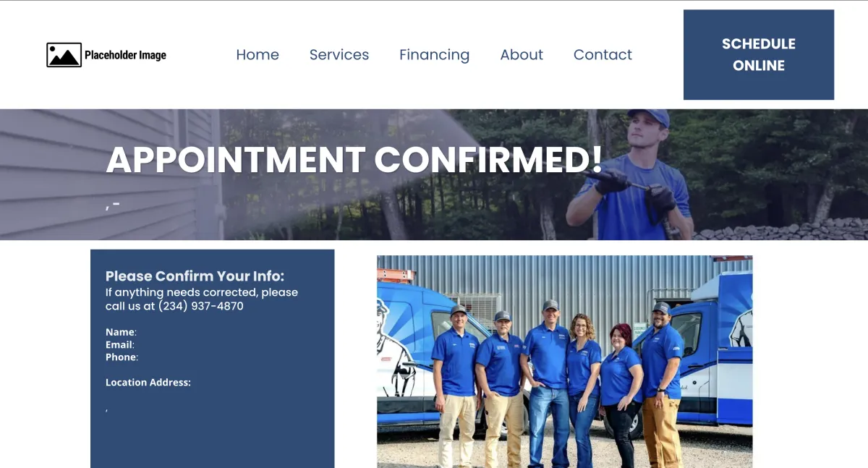Go to the Services page
This screenshot has width=868, height=468.
pyautogui.click(x=339, y=55)
